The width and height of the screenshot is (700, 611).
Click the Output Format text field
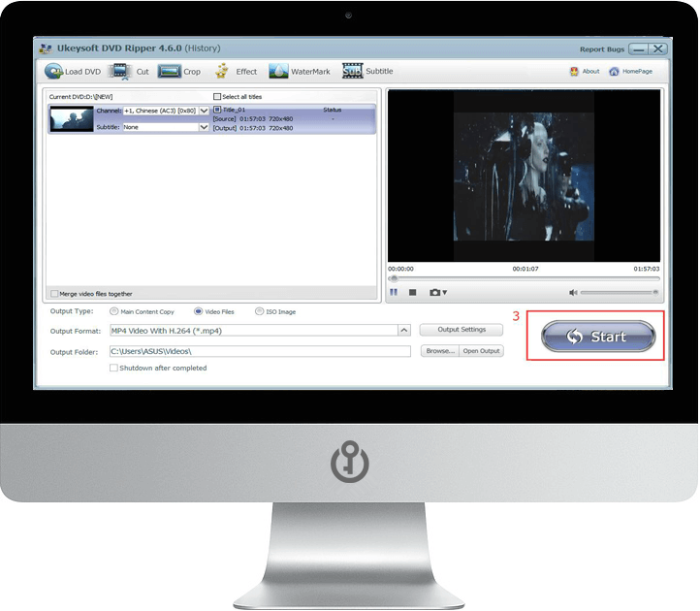click(x=254, y=331)
